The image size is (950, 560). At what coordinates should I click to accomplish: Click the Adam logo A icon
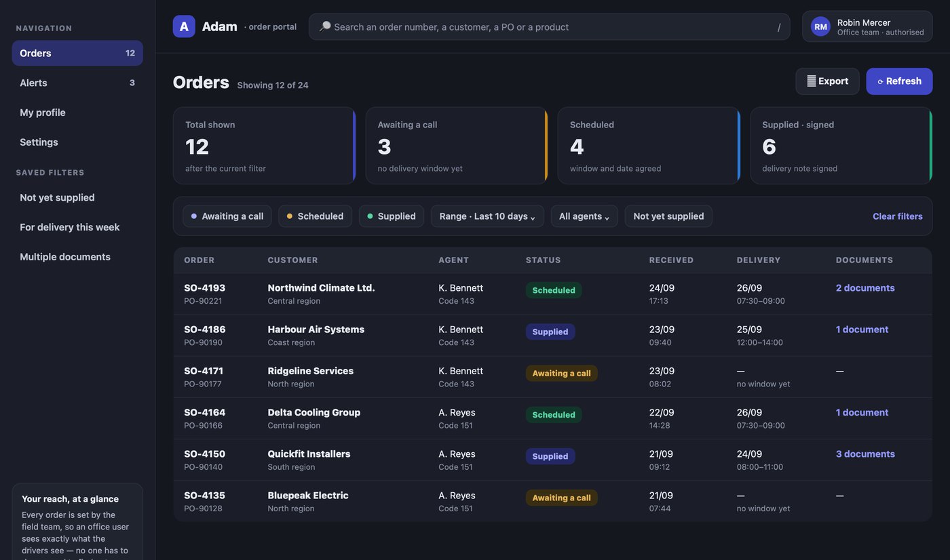pyautogui.click(x=184, y=26)
